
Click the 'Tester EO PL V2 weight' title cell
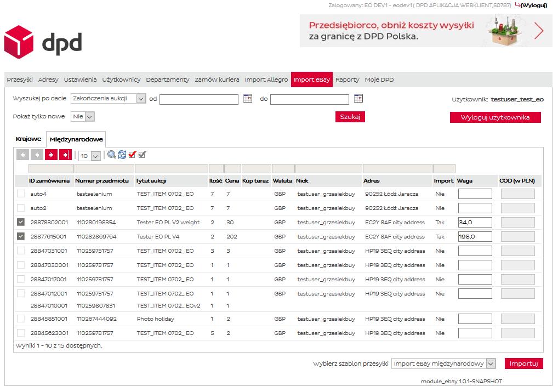click(168, 222)
